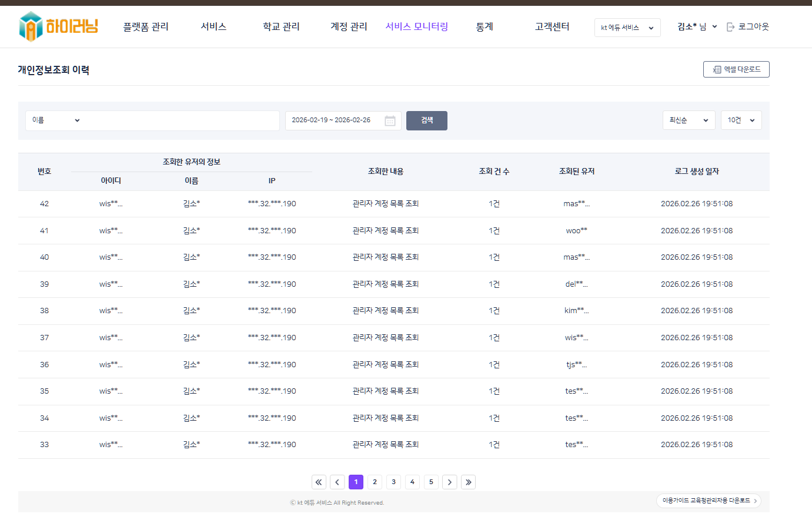Viewport: 812px width, 517px height.
Task: Jump to the last page arrow
Action: tap(468, 482)
